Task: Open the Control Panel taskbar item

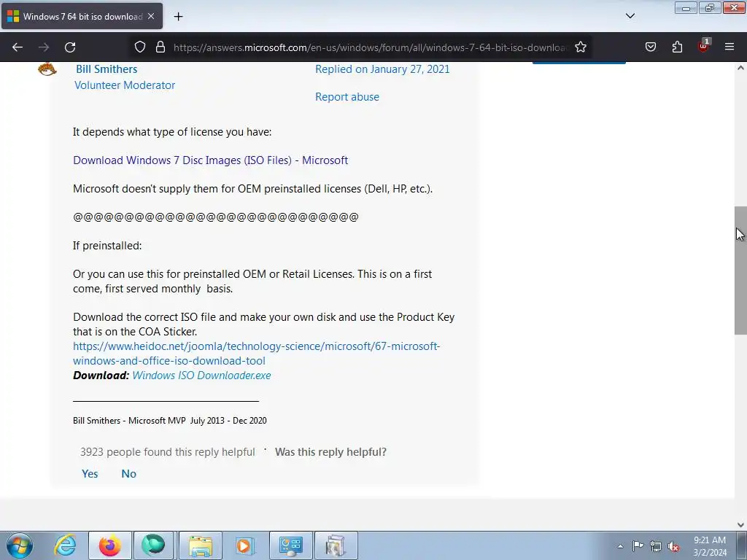Action: (x=290, y=545)
